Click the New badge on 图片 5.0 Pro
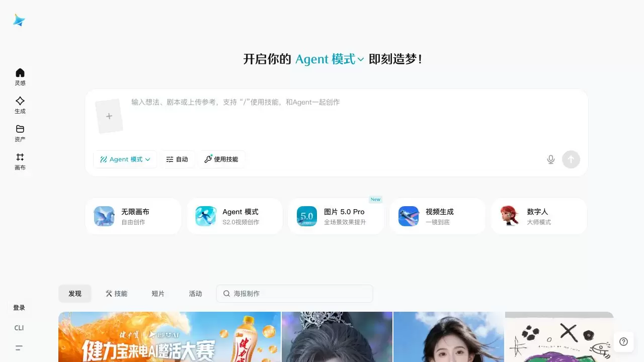 pos(375,200)
